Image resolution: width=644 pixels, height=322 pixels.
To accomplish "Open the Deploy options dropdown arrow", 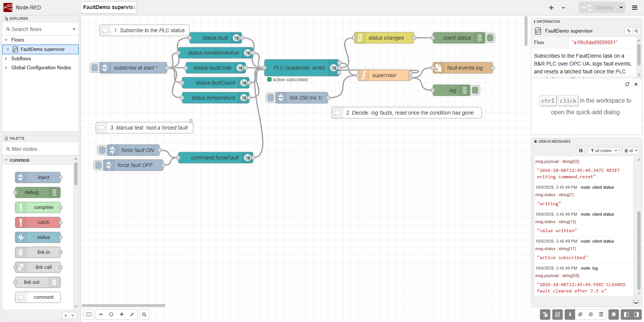I will 621,7.
